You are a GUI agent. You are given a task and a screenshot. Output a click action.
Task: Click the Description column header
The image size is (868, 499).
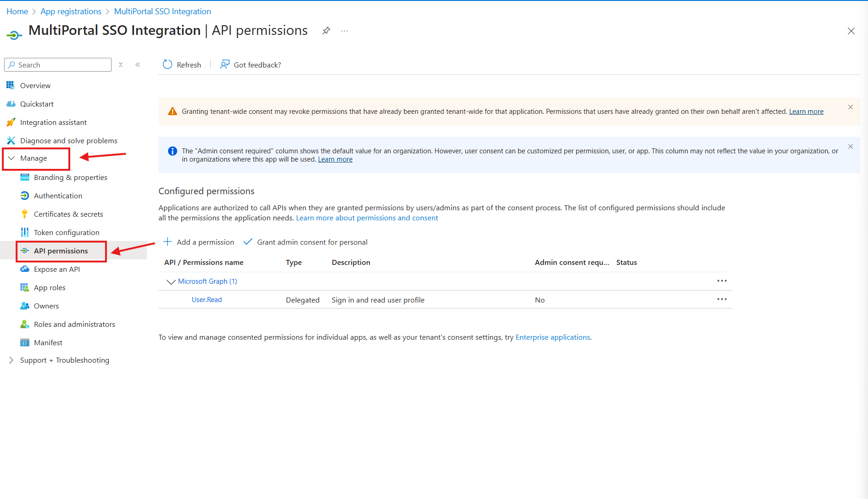[351, 263]
